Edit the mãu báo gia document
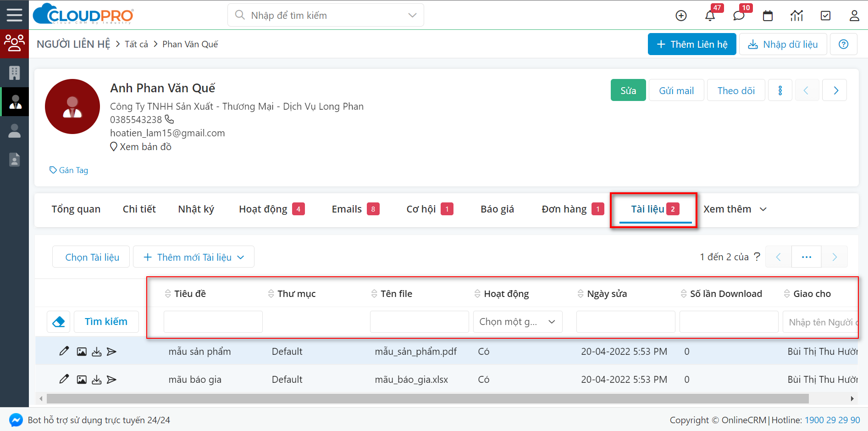This screenshot has height=431, width=868. click(64, 379)
